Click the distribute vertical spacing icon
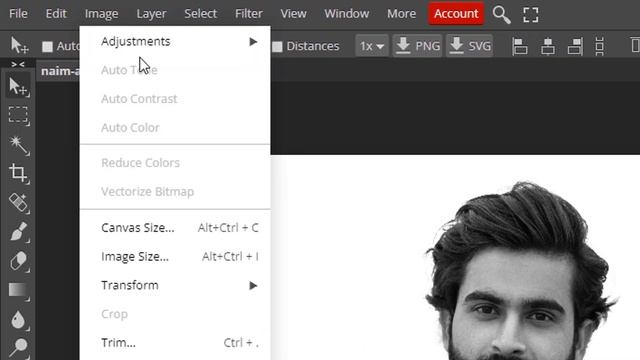 point(600,46)
